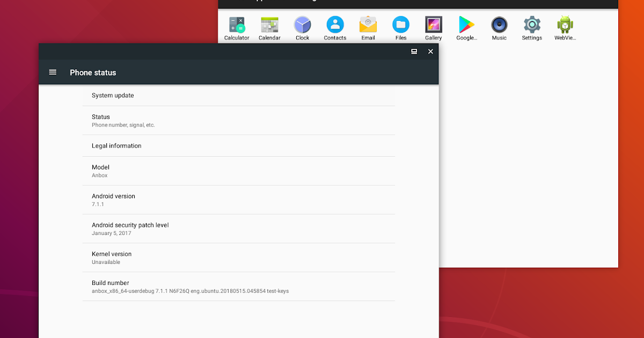Select Kernel version Unavailable row
Image resolution: width=644 pixels, height=338 pixels.
[239, 258]
